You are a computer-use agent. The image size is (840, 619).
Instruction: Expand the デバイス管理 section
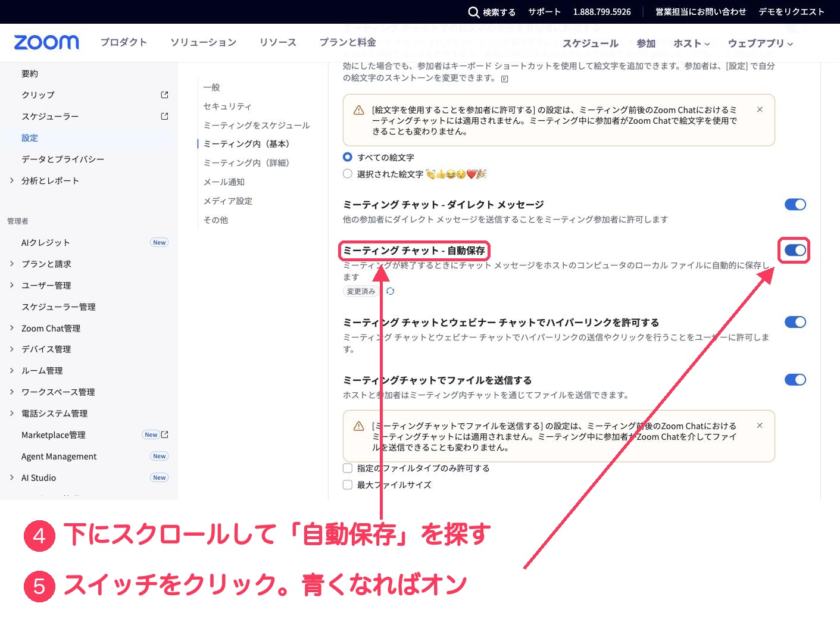pos(12,349)
